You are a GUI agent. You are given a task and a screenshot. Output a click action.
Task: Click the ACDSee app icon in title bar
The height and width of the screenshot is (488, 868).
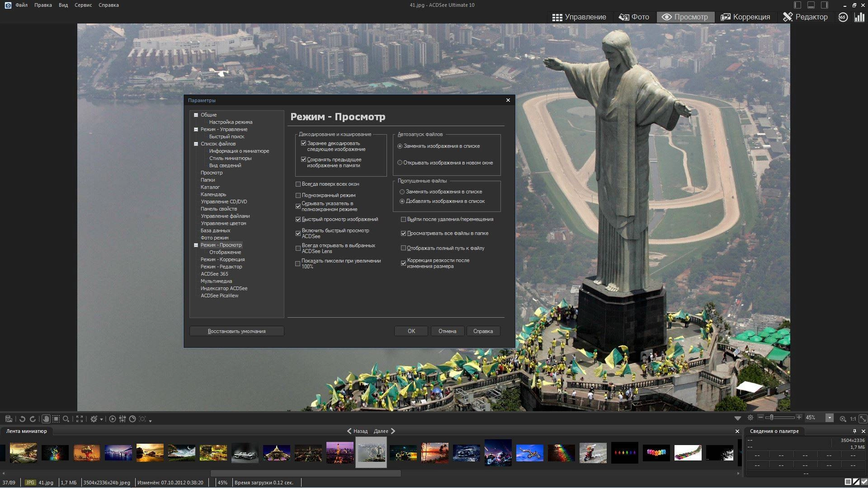[x=8, y=5]
